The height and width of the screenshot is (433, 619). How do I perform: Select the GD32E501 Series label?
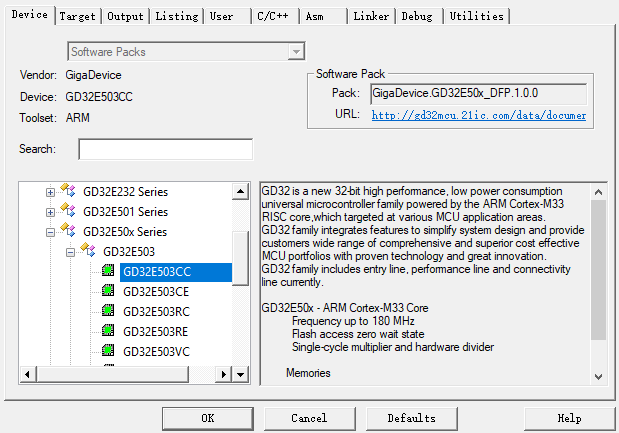pyautogui.click(x=125, y=212)
